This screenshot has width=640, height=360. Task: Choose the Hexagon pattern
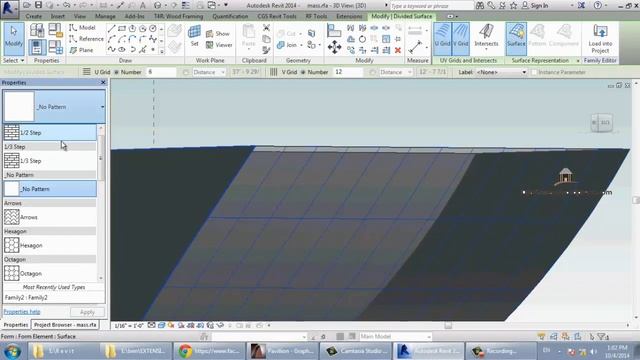click(50, 245)
